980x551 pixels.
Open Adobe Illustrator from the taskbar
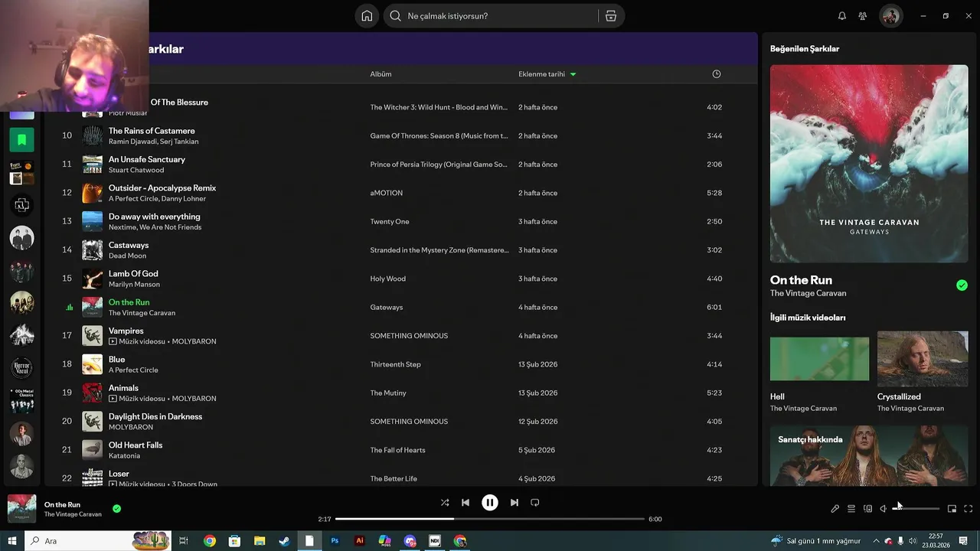(x=360, y=541)
